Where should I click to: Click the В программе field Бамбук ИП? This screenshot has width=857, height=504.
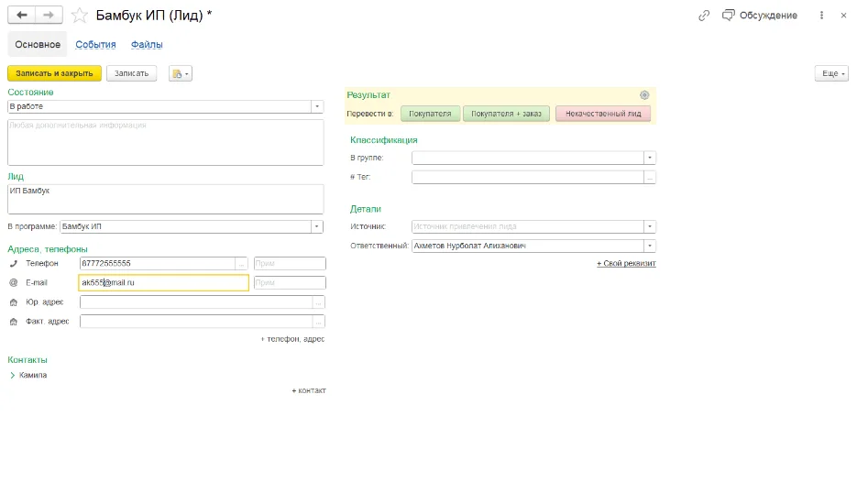pos(185,226)
